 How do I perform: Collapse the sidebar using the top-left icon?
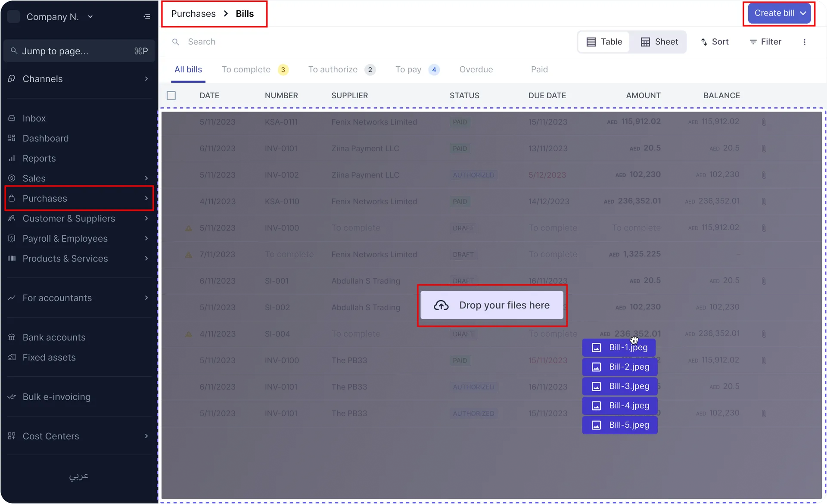[147, 16]
